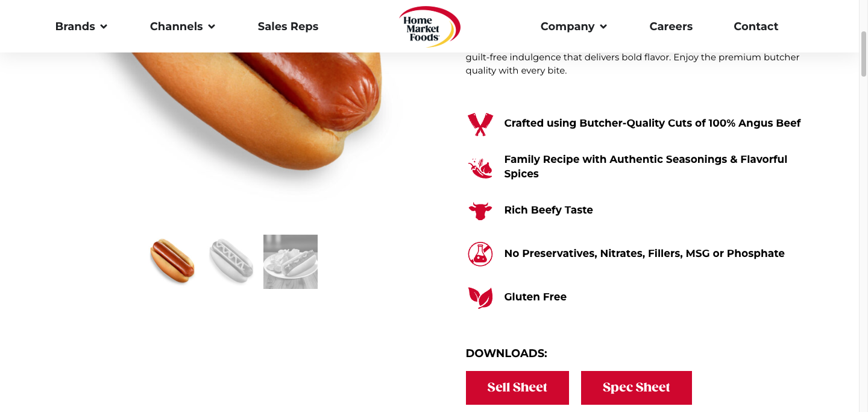Click the Gluten Free feature text
Screen dimensions: 868x412
pyautogui.click(x=535, y=297)
